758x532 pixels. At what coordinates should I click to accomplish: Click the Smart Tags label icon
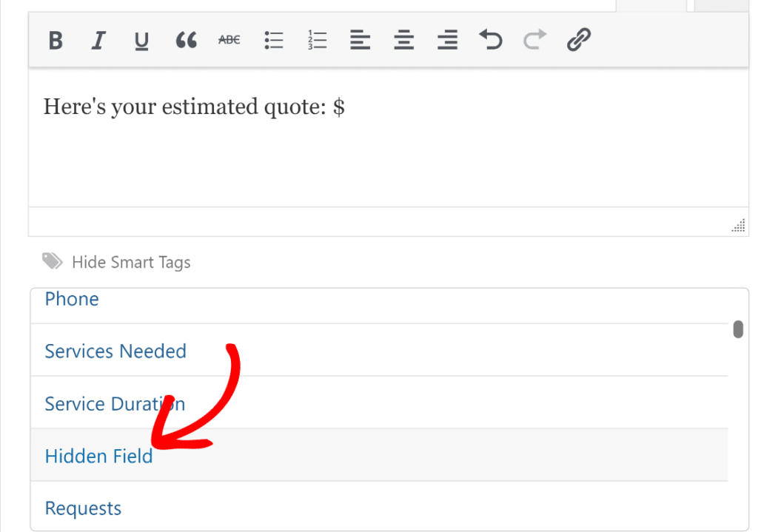point(52,261)
